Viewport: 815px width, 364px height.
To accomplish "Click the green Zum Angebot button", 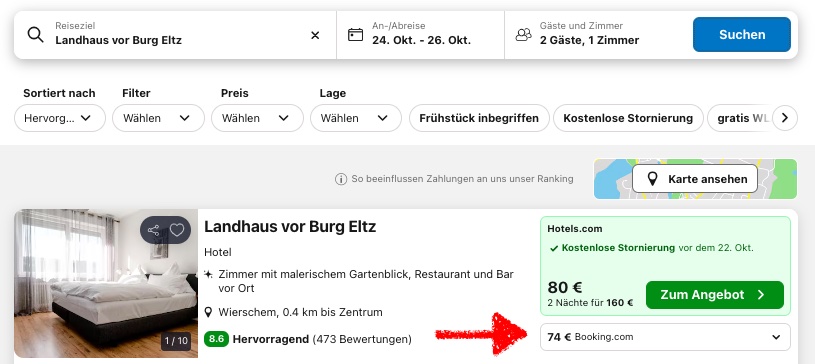I will point(715,295).
